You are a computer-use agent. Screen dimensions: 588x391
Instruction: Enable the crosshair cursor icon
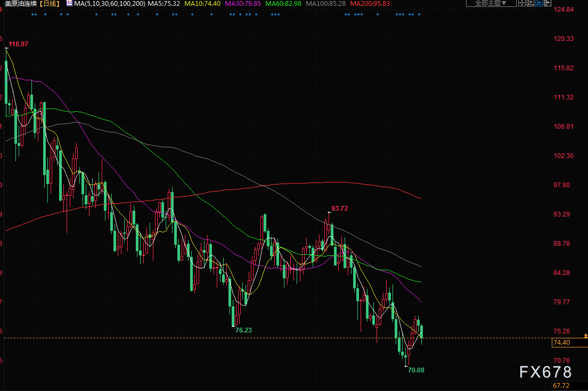pos(522,3)
